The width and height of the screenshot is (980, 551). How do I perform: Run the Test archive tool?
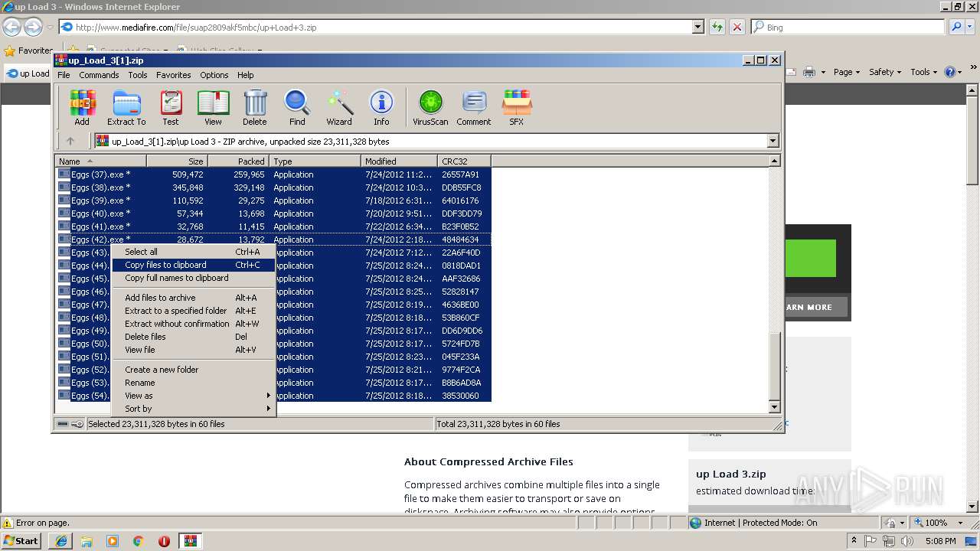tap(171, 108)
